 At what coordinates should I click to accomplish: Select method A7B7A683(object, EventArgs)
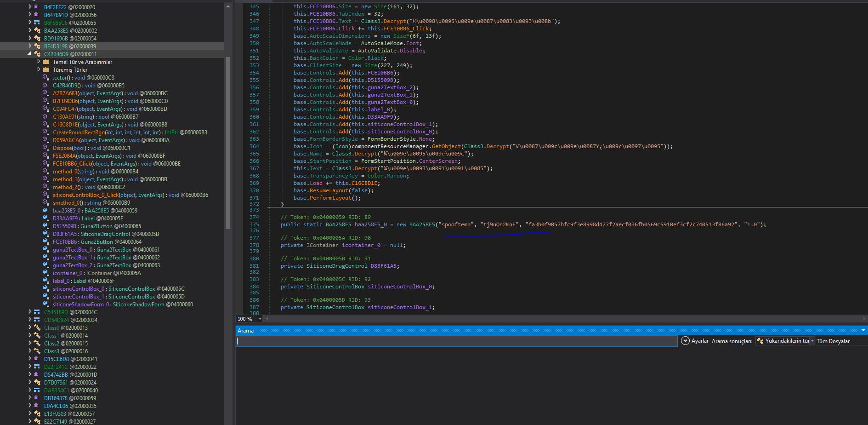[x=110, y=93]
